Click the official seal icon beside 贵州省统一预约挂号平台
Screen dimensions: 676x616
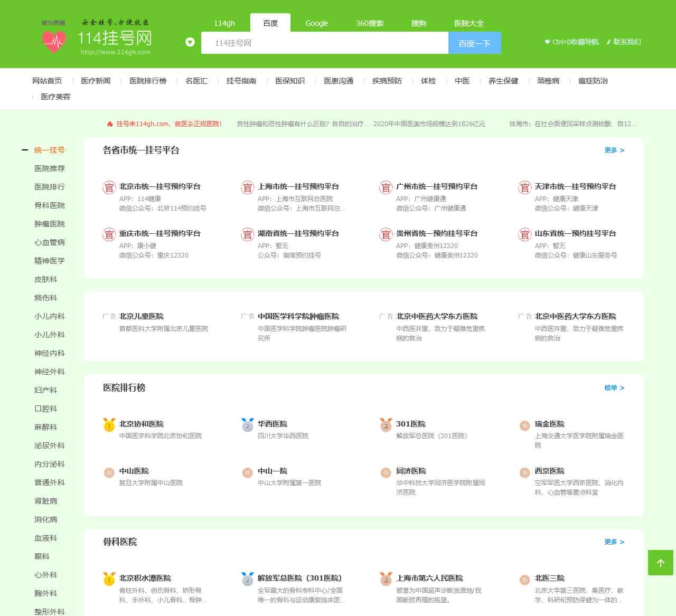[x=386, y=234]
